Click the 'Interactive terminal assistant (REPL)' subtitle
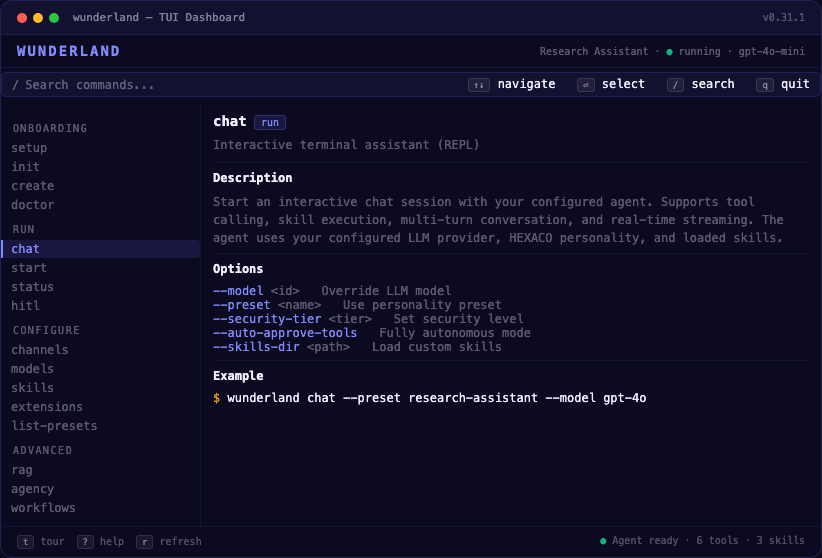 [x=346, y=145]
